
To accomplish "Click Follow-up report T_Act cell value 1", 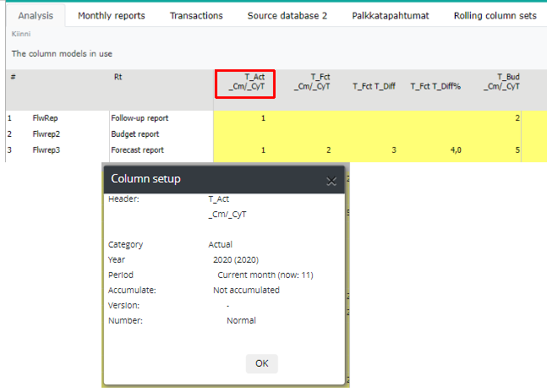I will (263, 118).
